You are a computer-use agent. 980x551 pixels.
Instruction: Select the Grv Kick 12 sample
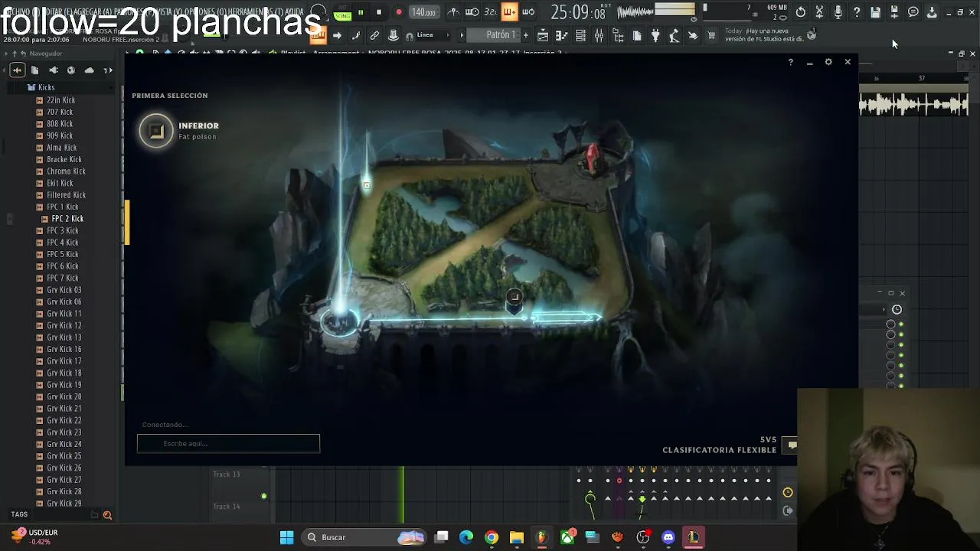(64, 325)
